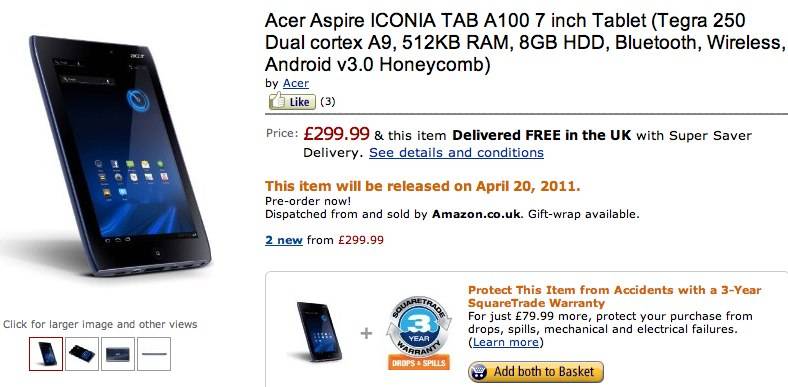Click the SquareTrade 3 Year Warranty badge
This screenshot has width=788, height=387.
pyautogui.click(x=419, y=327)
